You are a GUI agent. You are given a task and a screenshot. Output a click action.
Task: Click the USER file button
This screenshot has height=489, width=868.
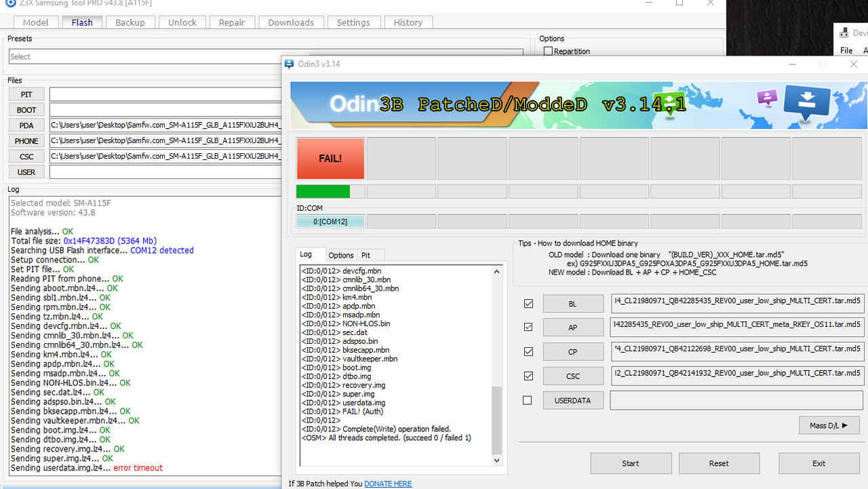click(x=26, y=172)
